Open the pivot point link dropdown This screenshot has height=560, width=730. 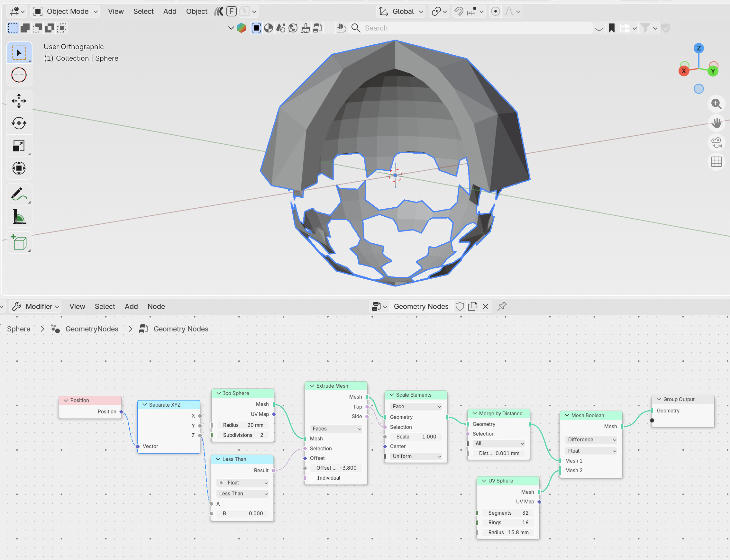439,11
